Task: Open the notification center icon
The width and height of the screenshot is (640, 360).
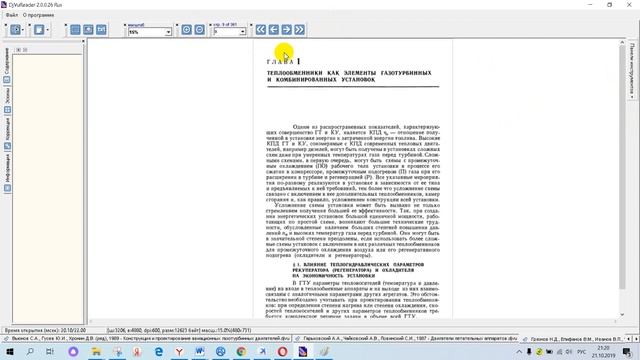Action: pyautogui.click(x=627, y=351)
